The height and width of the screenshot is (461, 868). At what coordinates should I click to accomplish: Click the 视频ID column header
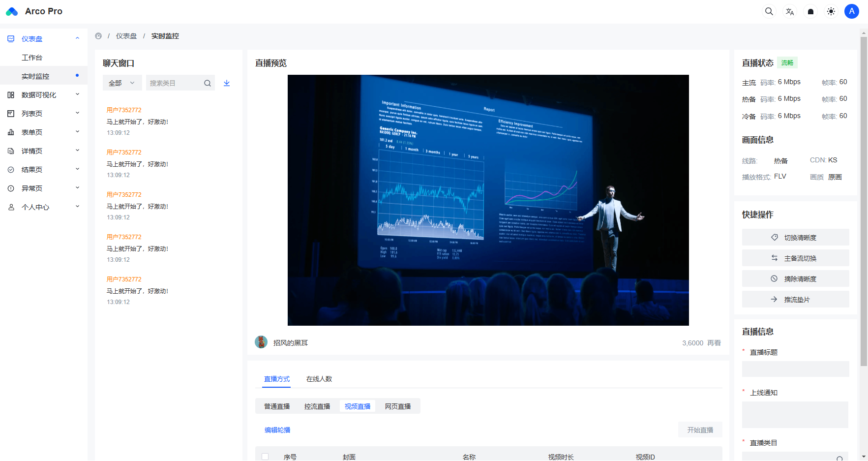coord(645,457)
